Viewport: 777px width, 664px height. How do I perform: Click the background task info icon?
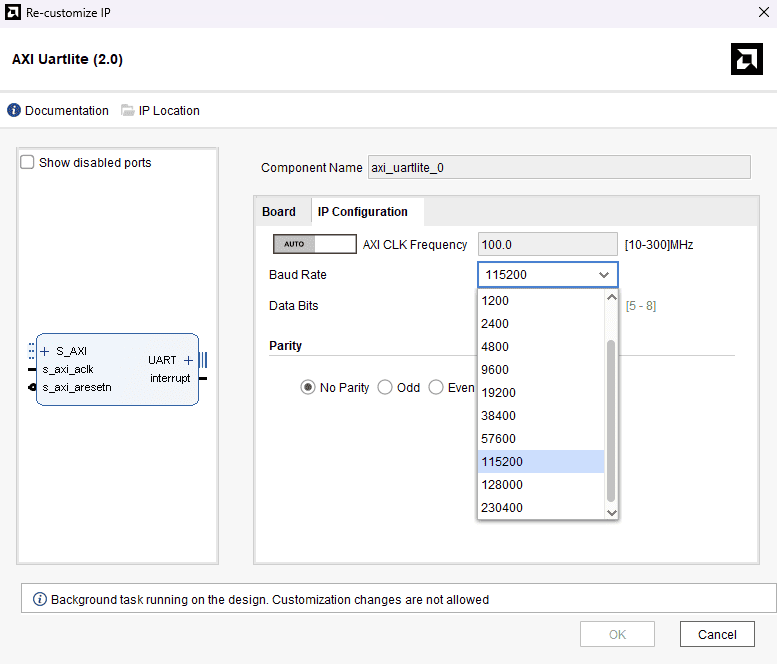[40, 600]
